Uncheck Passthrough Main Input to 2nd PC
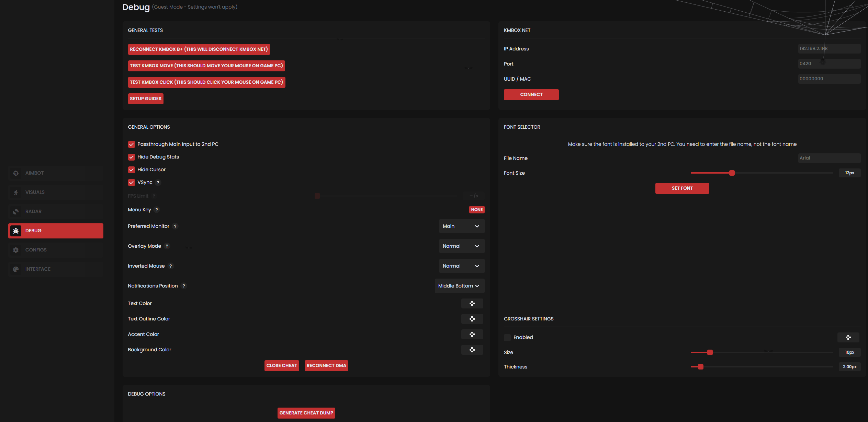 131,144
